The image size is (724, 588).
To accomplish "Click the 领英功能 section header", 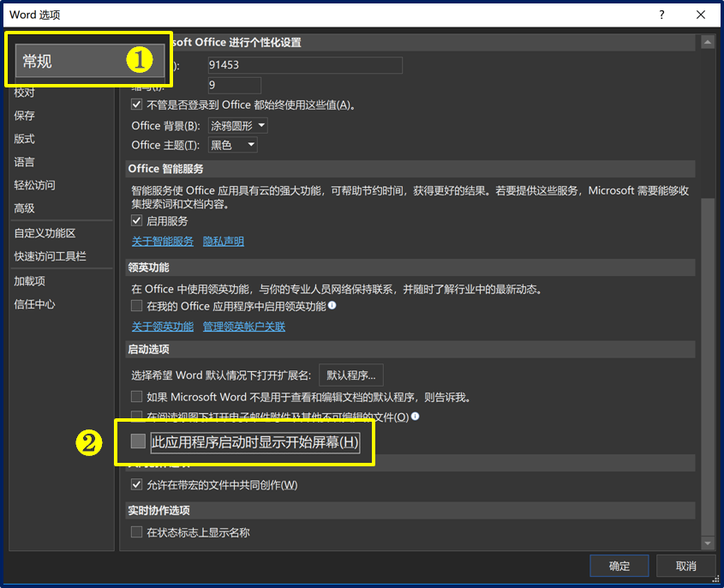I will coord(410,268).
